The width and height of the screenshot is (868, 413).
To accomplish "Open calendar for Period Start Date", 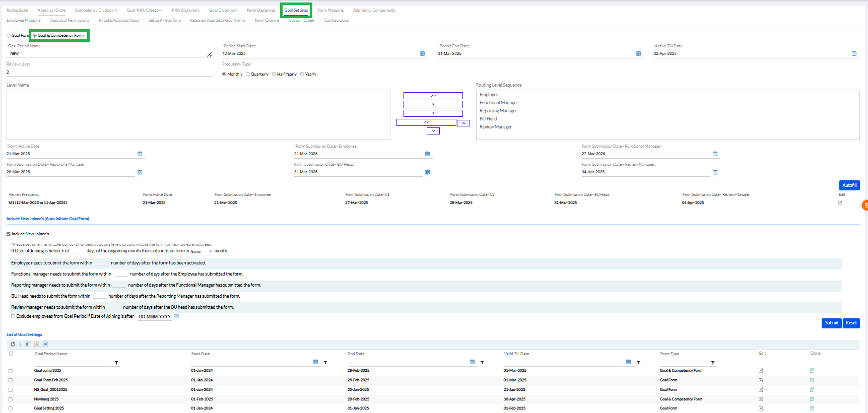I will [x=422, y=54].
